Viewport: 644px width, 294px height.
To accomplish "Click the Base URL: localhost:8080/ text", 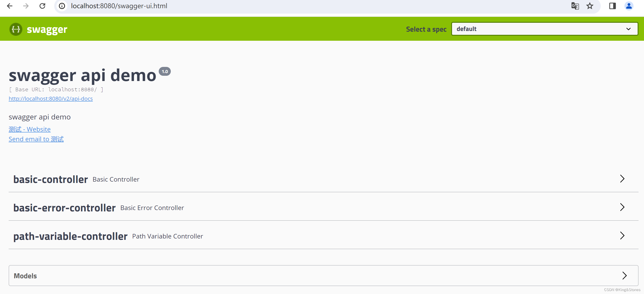I will (56, 89).
